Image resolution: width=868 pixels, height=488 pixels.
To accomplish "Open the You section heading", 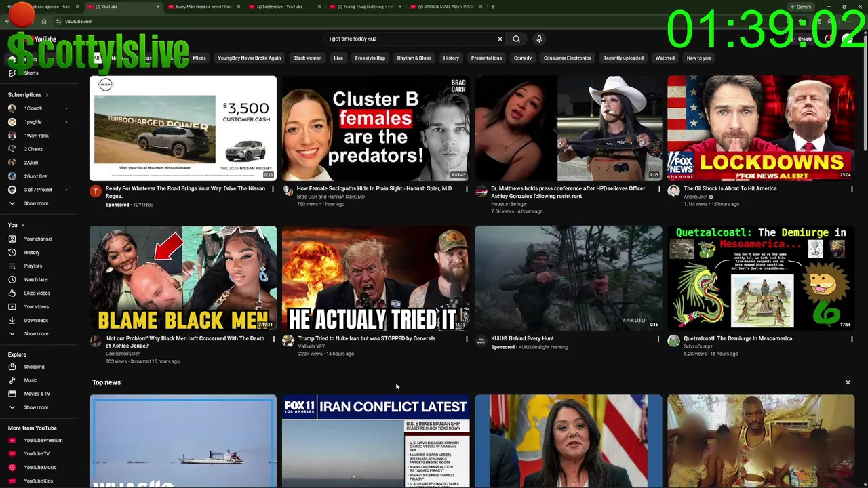I will coord(16,225).
